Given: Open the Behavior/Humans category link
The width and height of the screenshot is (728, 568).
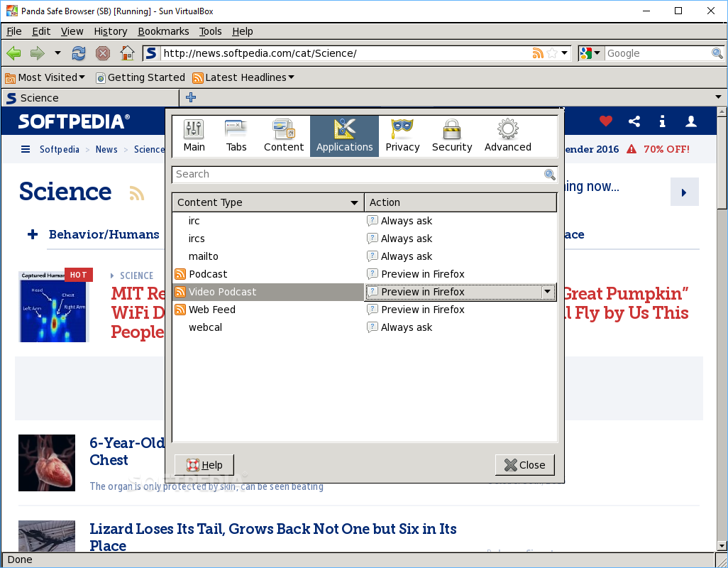Looking at the screenshot, I should (104, 234).
